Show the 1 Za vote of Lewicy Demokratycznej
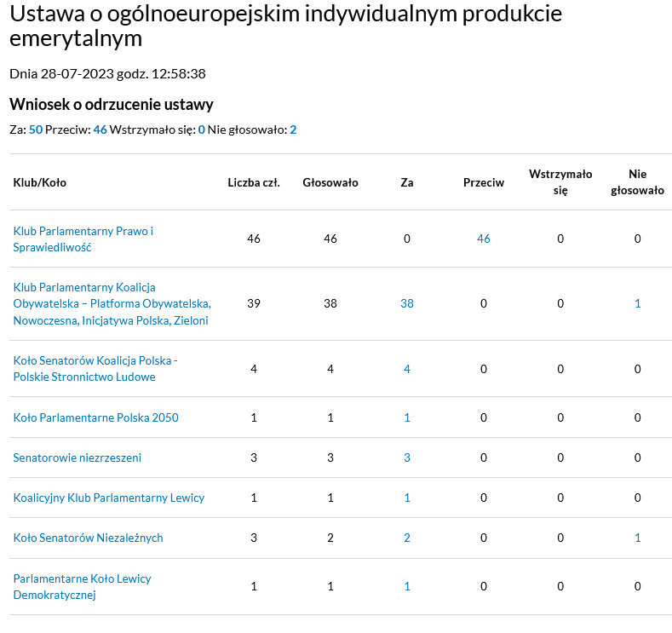This screenshot has height=633, width=672. coord(407,586)
